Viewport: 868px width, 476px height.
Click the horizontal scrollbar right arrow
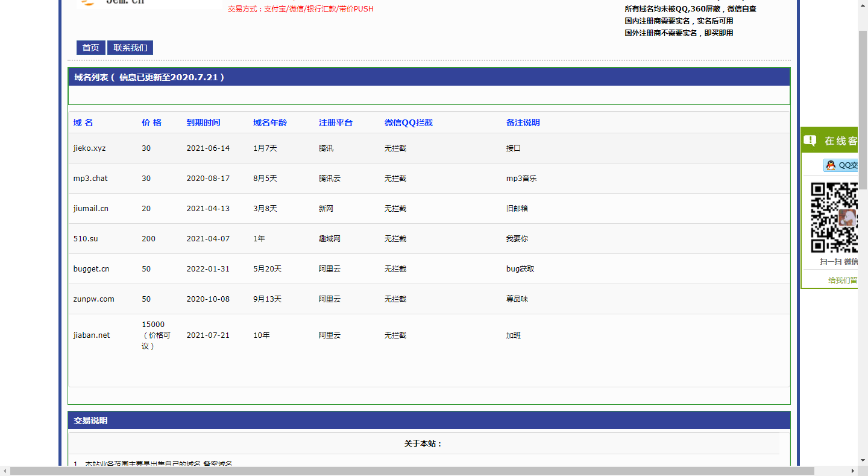click(852, 471)
